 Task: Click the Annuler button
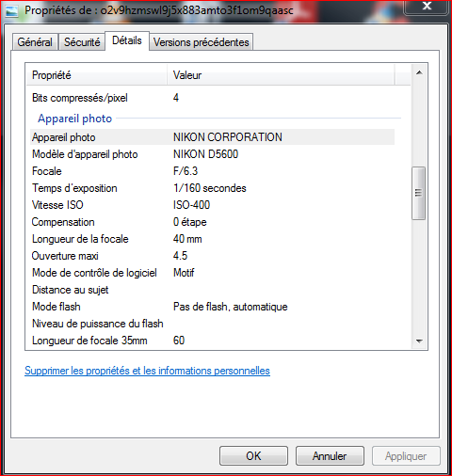[x=330, y=455]
